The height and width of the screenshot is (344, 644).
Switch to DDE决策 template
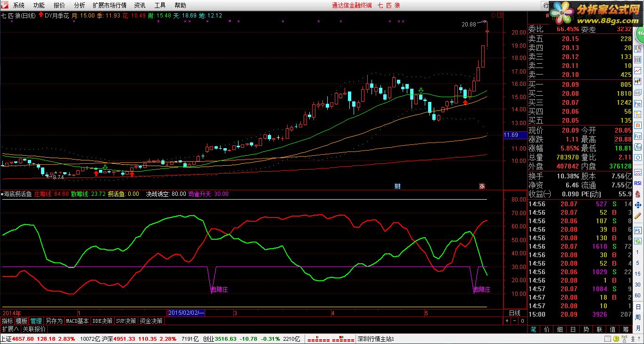[103, 321]
